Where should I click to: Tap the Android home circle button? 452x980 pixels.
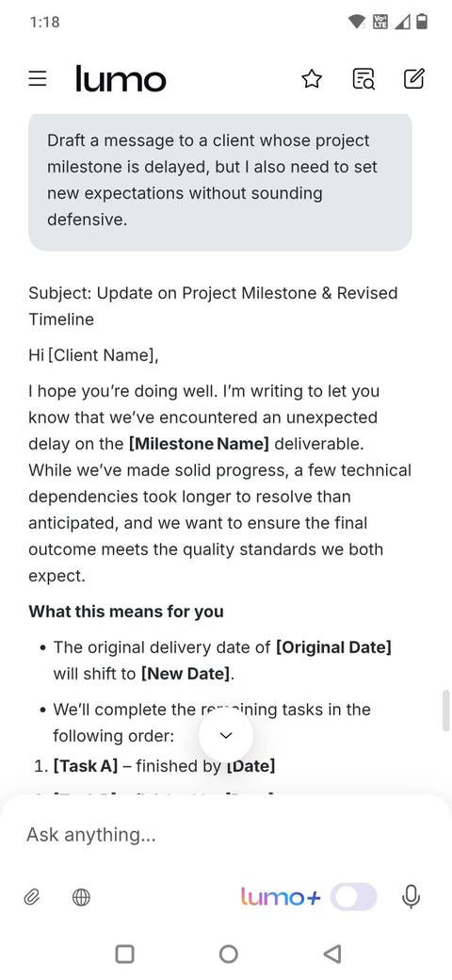[229, 954]
